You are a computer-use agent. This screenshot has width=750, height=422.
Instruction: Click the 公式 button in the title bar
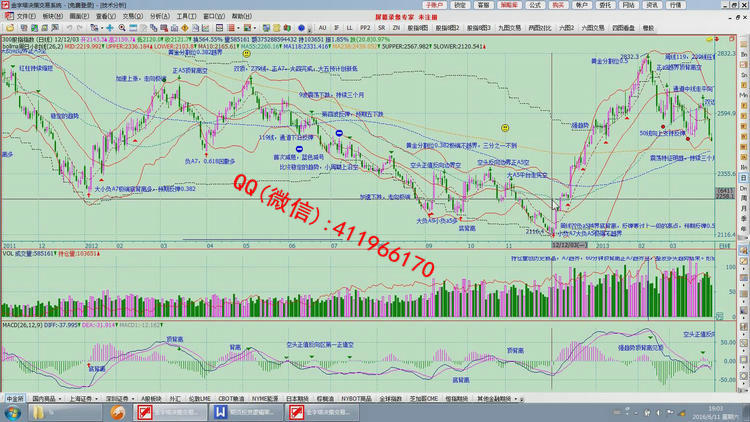point(534,5)
